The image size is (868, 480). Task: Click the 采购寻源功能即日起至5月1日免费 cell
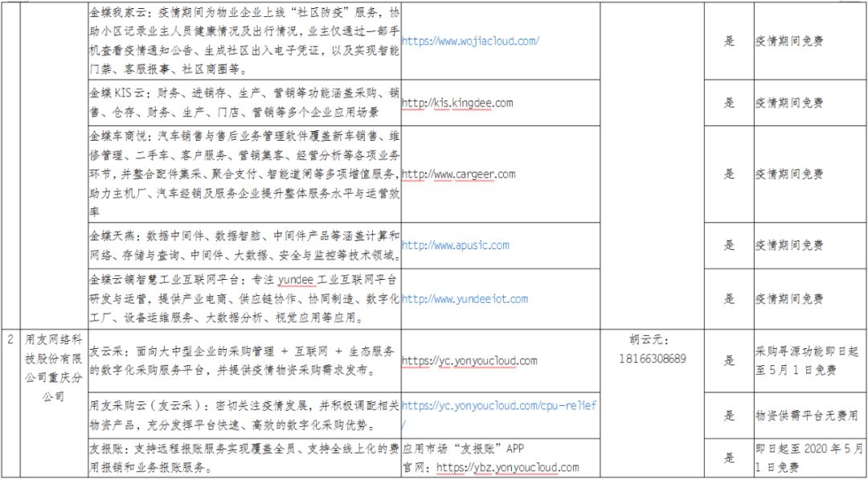click(x=810, y=360)
